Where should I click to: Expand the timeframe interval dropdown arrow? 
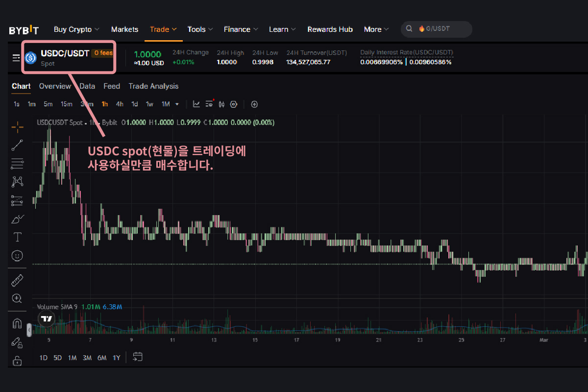click(177, 104)
